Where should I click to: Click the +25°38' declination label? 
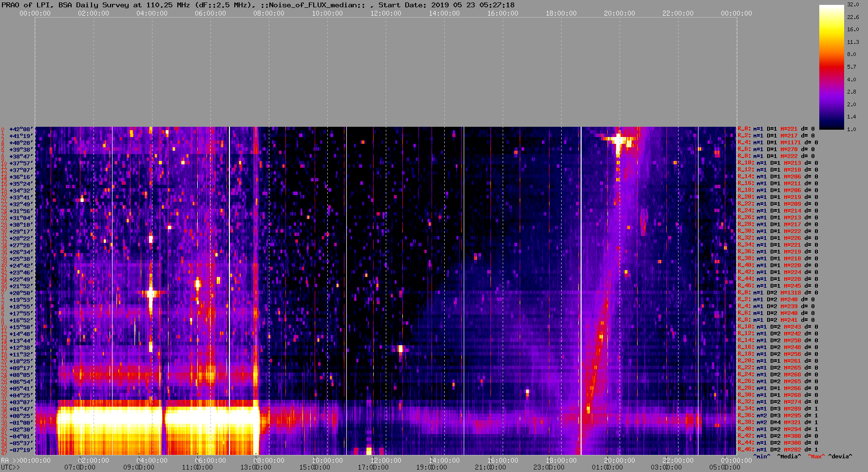[21, 259]
